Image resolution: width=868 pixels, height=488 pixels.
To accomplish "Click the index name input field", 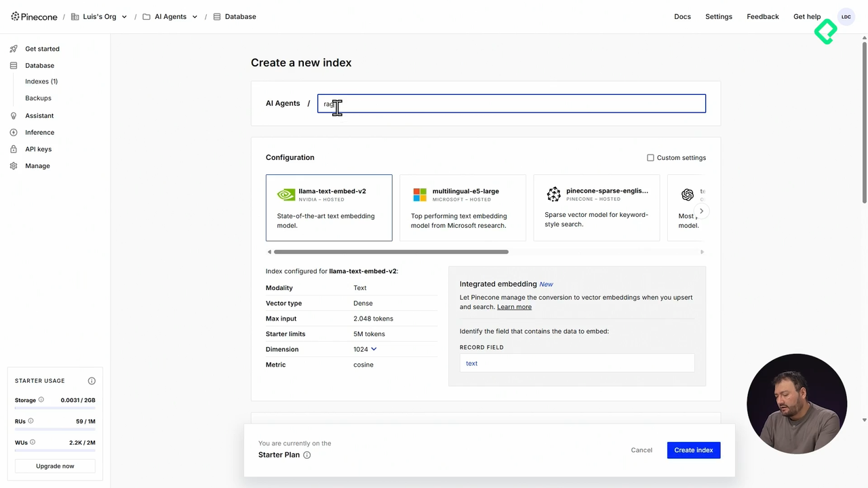I will [x=511, y=104].
